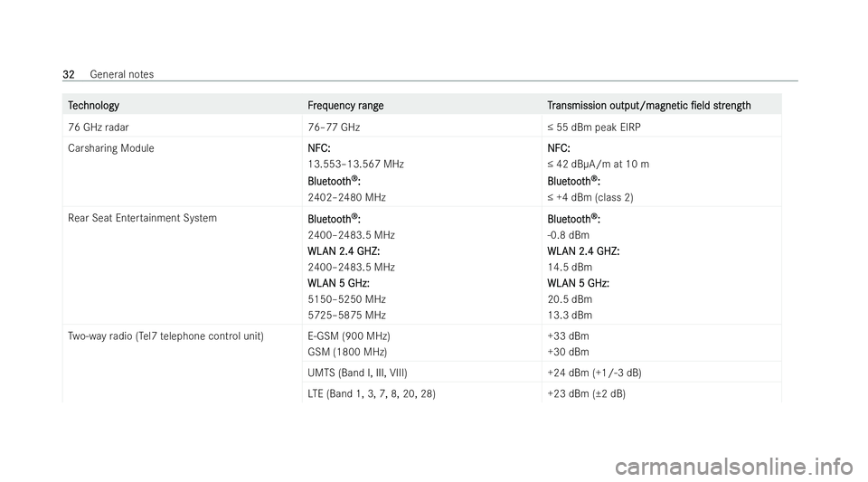Select the WLAN 5 GHz 20.5 dBm value

pyautogui.click(x=570, y=298)
